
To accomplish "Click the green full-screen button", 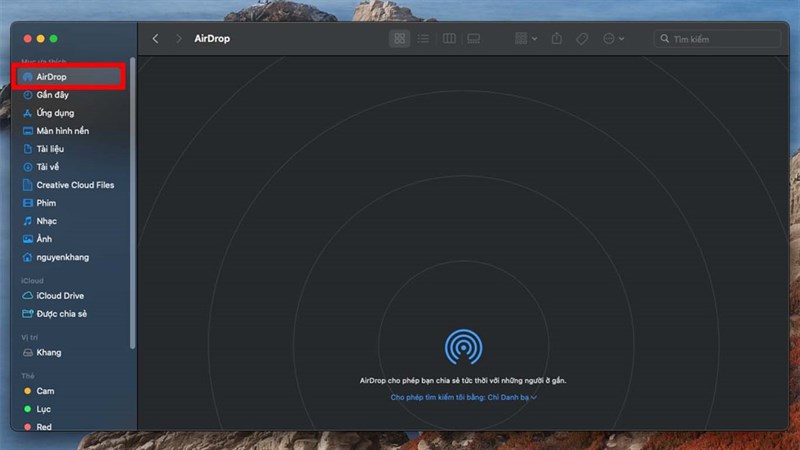I will coord(54,39).
